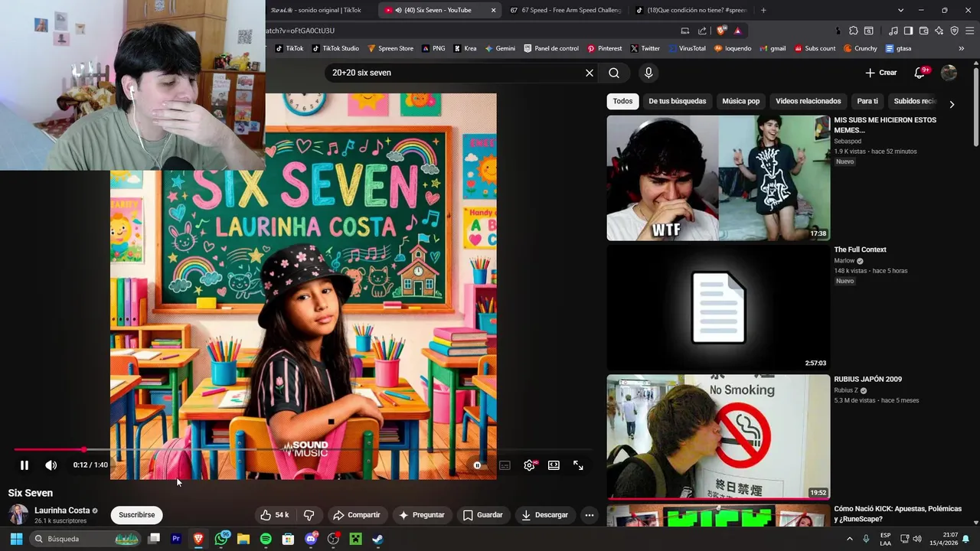Viewport: 980px width, 551px height.
Task: Open the browser extensions puzzle icon
Action: 854,31
